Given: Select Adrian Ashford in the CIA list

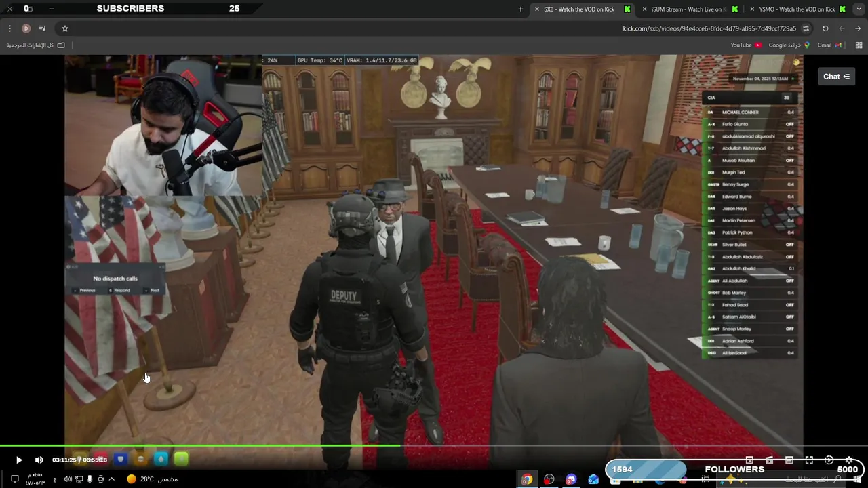Looking at the screenshot, I should [749, 341].
